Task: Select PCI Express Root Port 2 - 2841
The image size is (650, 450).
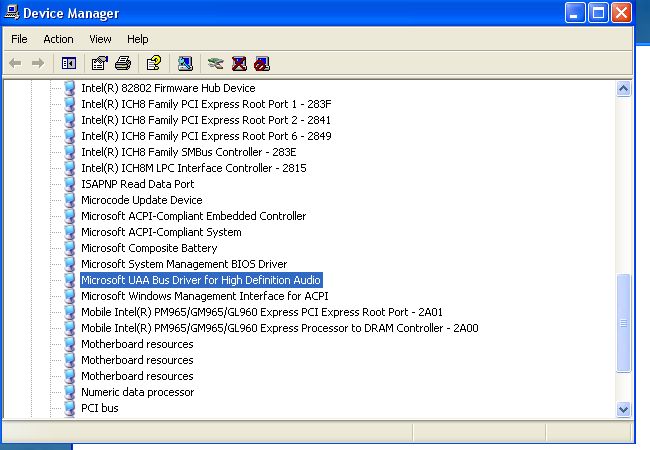Action: pos(206,120)
